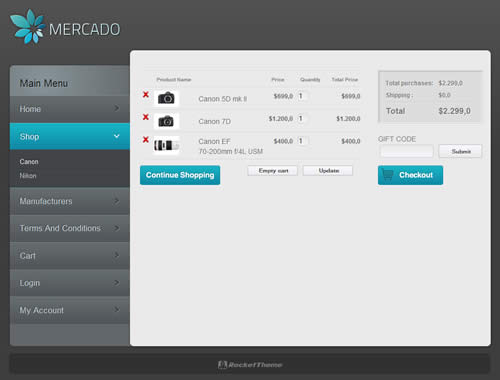Delete Canon EF lens via red X
The height and width of the screenshot is (380, 500).
pos(146,139)
